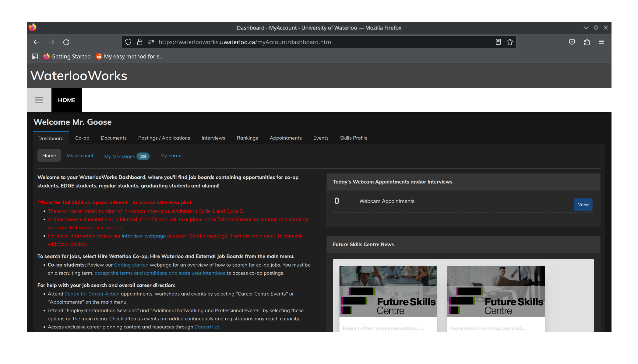
Task: Reload the dashboard page
Action: click(66, 42)
